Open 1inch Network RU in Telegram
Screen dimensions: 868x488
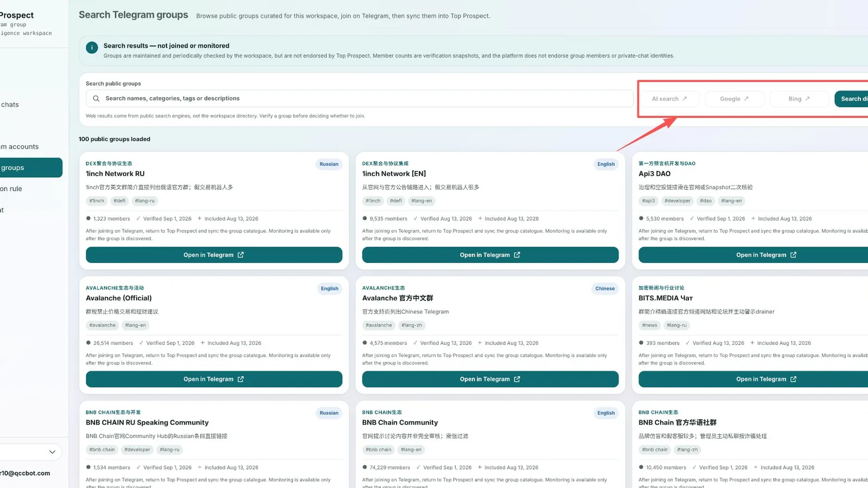(x=214, y=255)
